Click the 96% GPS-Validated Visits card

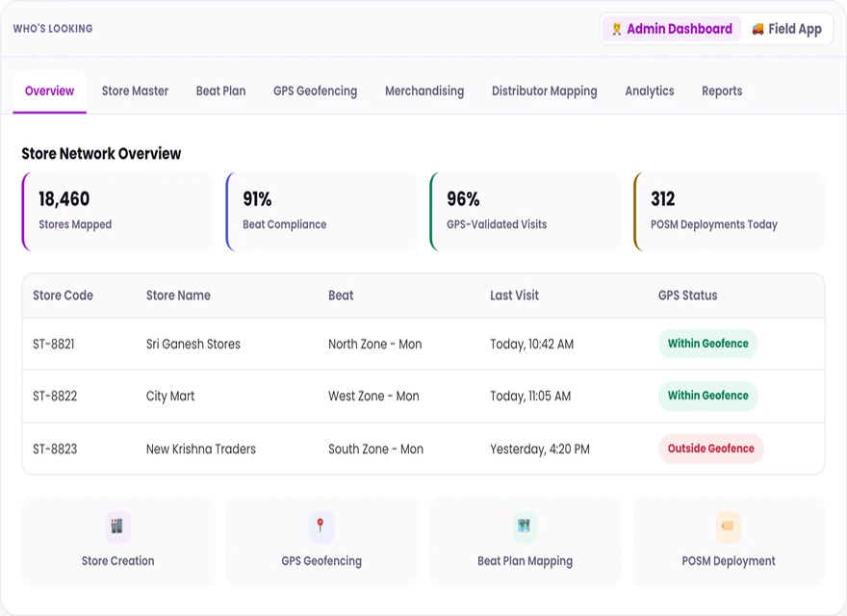pyautogui.click(x=526, y=212)
